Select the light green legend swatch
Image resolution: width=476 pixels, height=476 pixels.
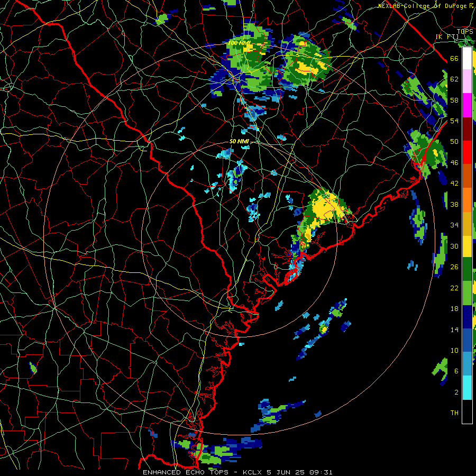(x=467, y=293)
